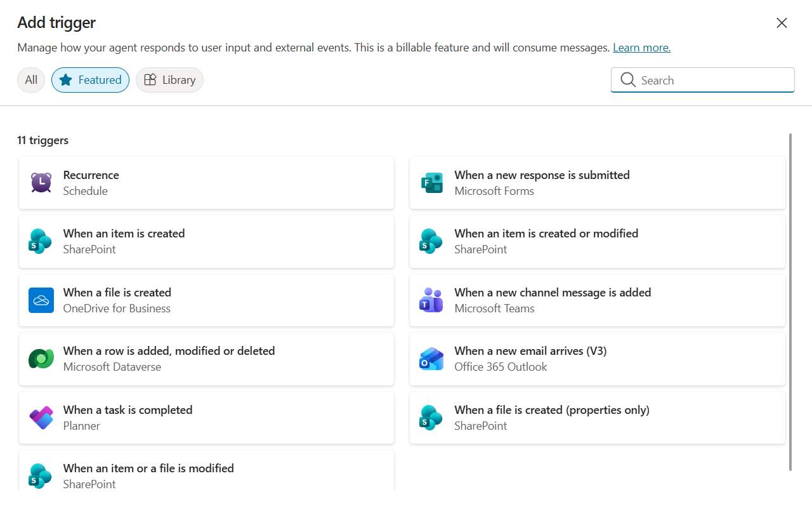Pick 'When a new channel message is added'
The width and height of the screenshot is (812, 511).
(x=553, y=293)
